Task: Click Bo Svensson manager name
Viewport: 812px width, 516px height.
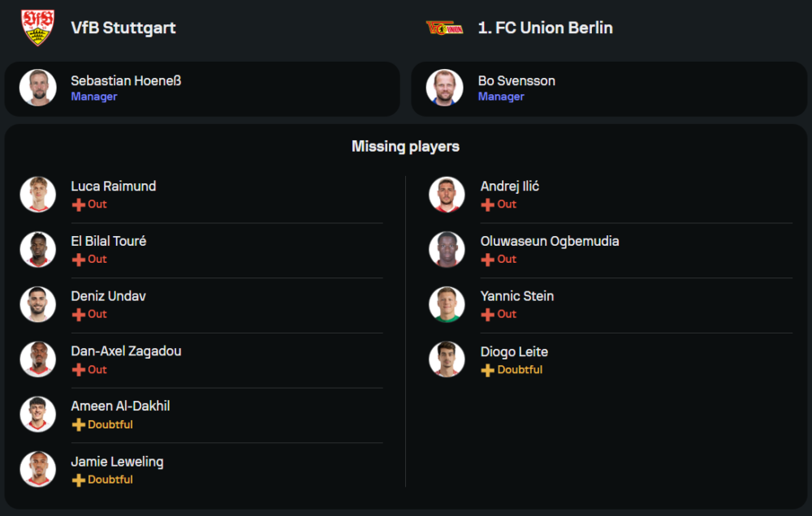Action: (516, 80)
